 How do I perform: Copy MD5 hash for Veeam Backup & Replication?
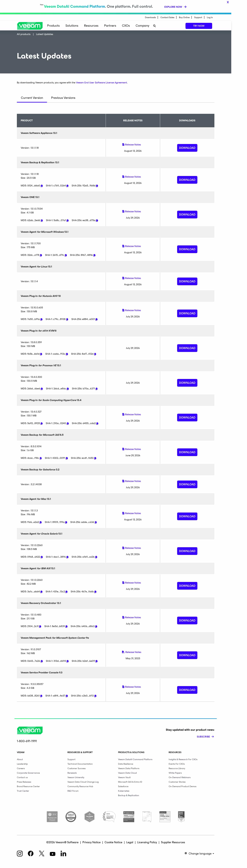(x=42, y=186)
